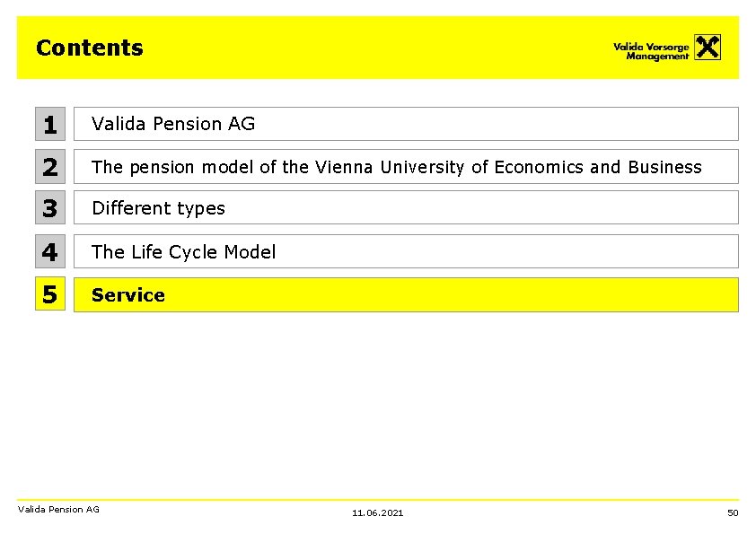Viewport: 756px width, 534px height.
Task: Click the Raiffeisen crossed-gable logo icon
Action: click(x=708, y=48)
